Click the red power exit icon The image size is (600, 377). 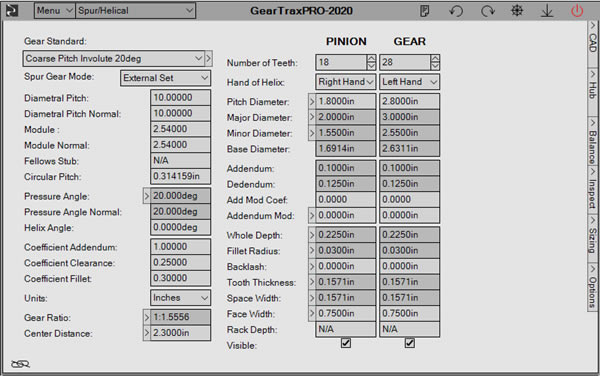point(577,11)
